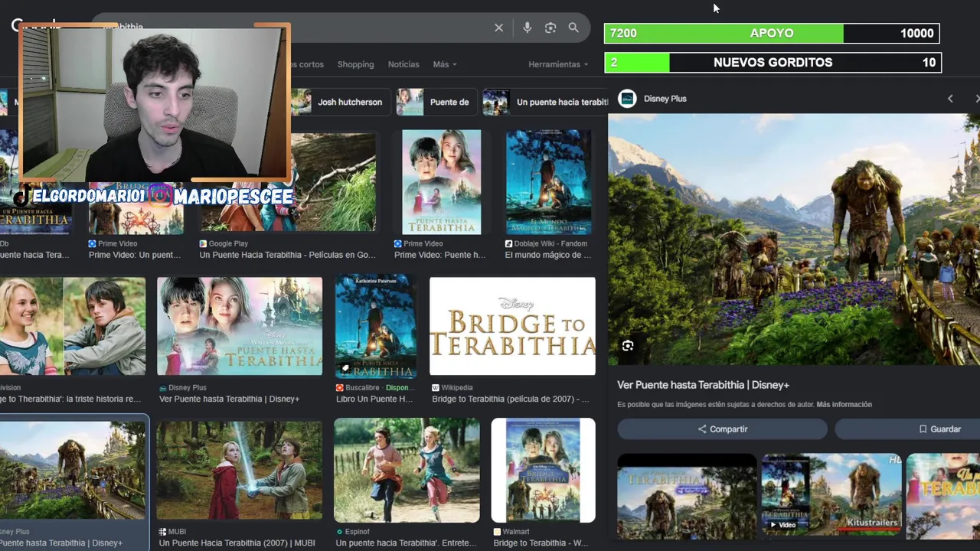The image size is (980, 551).
Task: Open the Más información link
Action: 844,404
